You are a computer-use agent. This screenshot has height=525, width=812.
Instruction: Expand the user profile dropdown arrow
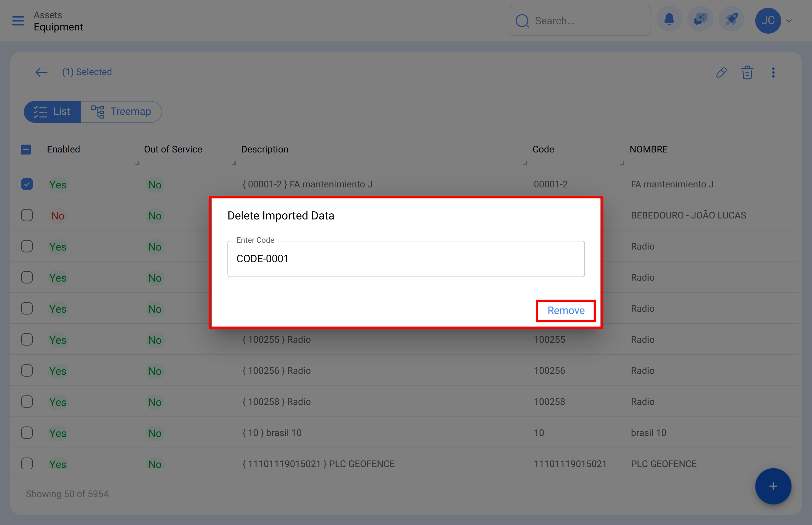789,21
